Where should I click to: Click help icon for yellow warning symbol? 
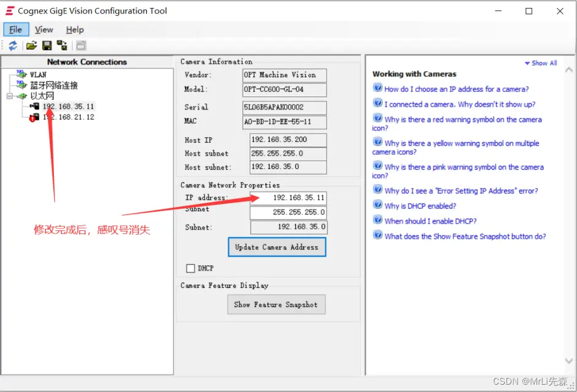[377, 141]
